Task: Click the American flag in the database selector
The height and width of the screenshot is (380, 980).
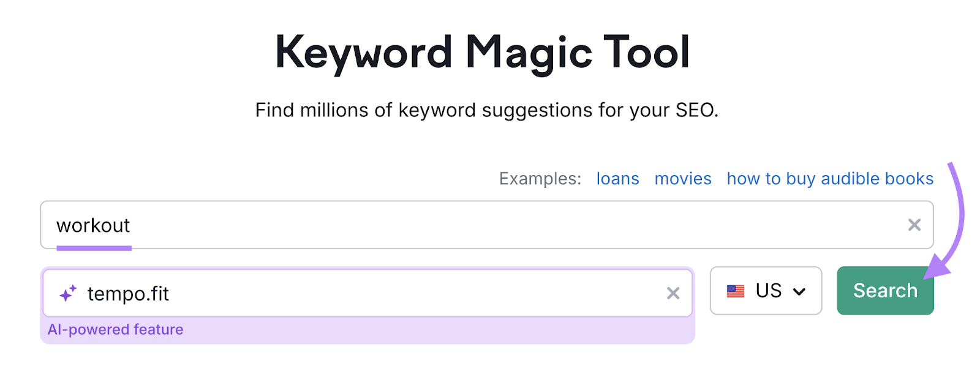Action: pyautogui.click(x=736, y=291)
